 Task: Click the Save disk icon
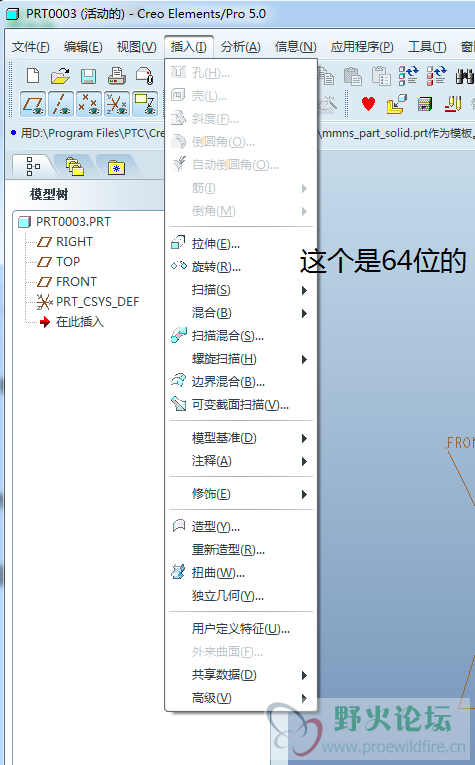point(88,76)
